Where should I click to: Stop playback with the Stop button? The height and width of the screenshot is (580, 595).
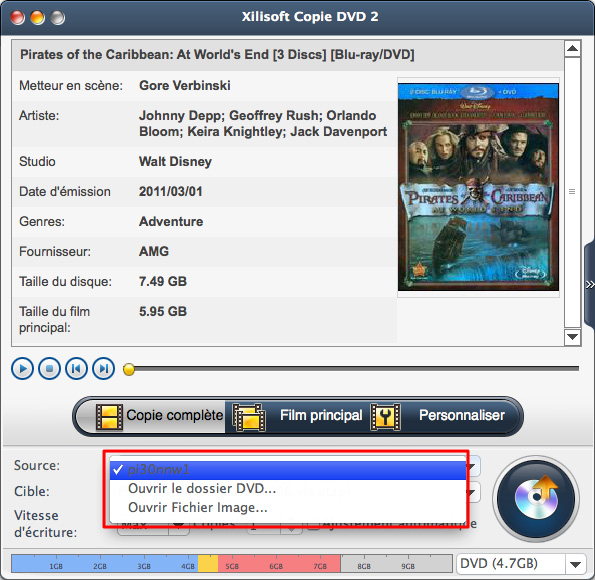pos(49,369)
